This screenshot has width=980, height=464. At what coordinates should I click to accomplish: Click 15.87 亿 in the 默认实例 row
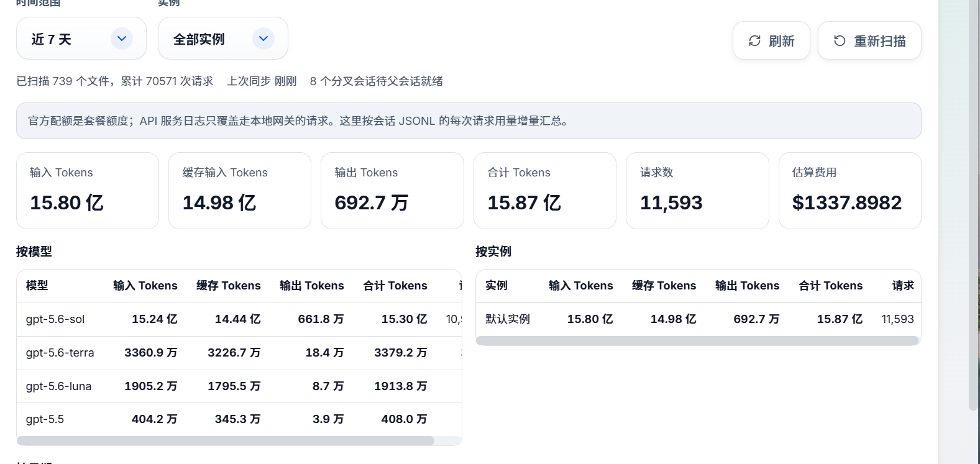click(840, 319)
